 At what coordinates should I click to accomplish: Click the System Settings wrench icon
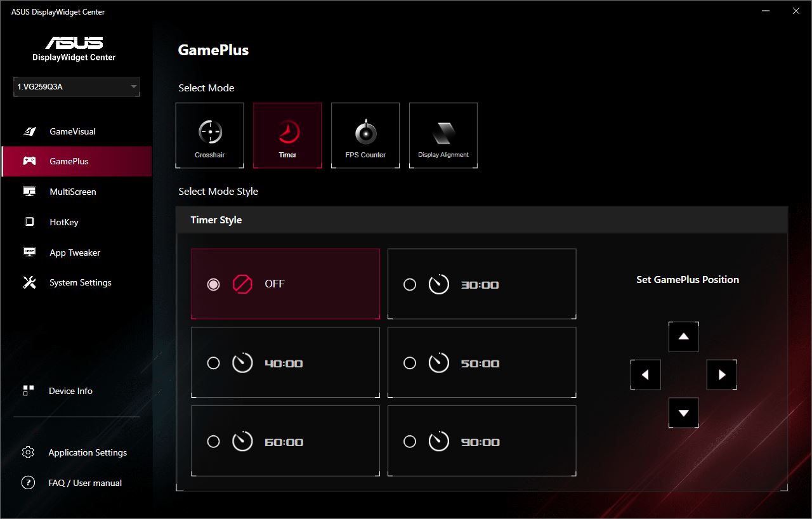(x=29, y=282)
